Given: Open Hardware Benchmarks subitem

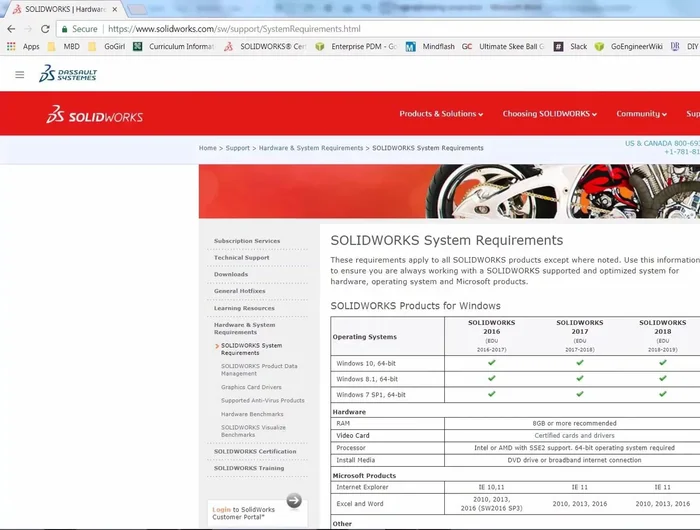Looking at the screenshot, I should click(252, 414).
